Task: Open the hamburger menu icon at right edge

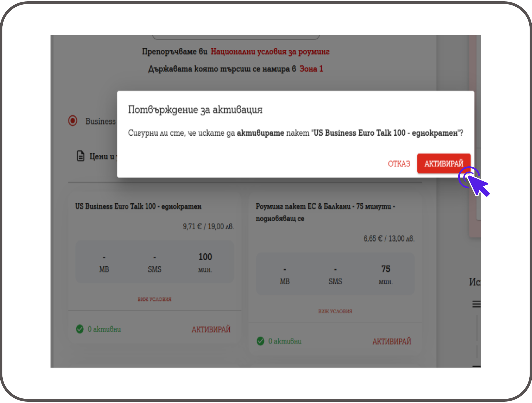Action: 476,304
